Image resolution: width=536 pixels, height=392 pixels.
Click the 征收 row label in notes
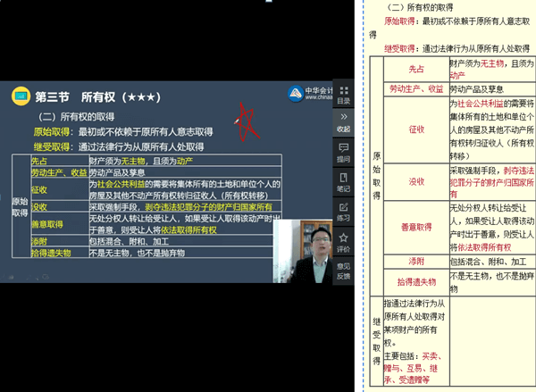(x=415, y=129)
